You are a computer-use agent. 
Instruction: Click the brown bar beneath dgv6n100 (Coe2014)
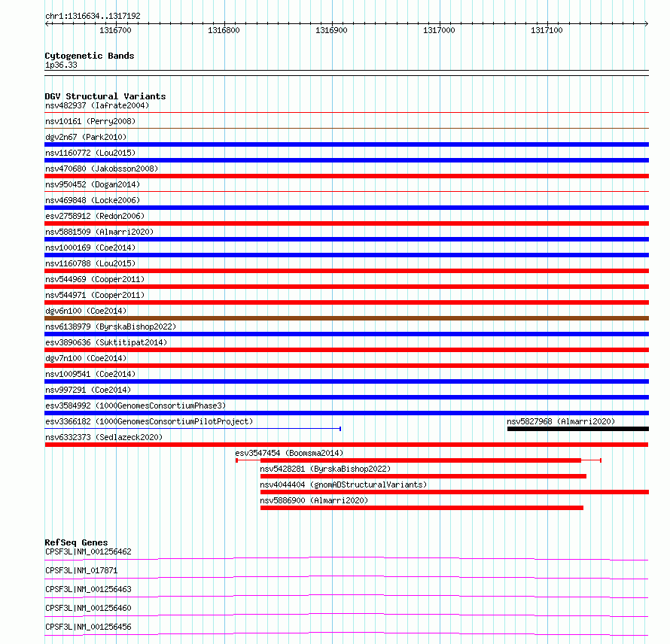(347, 318)
